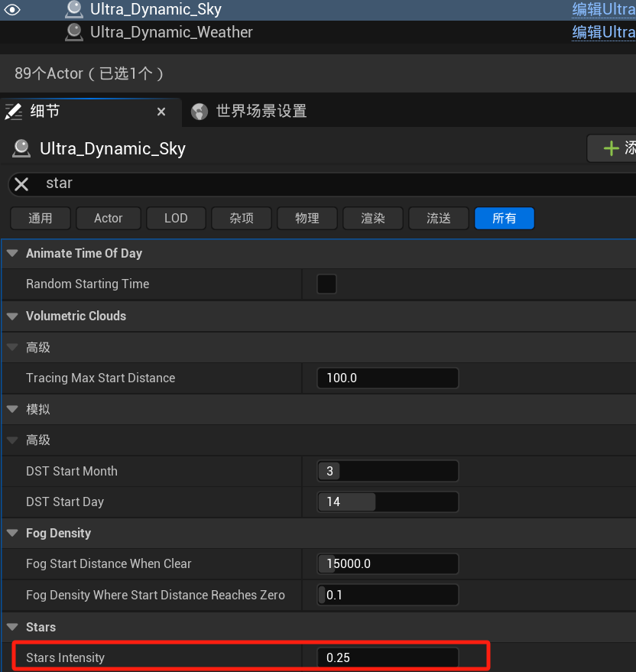
Task: Click Fog Start Distance When Clear slider
Action: [388, 563]
